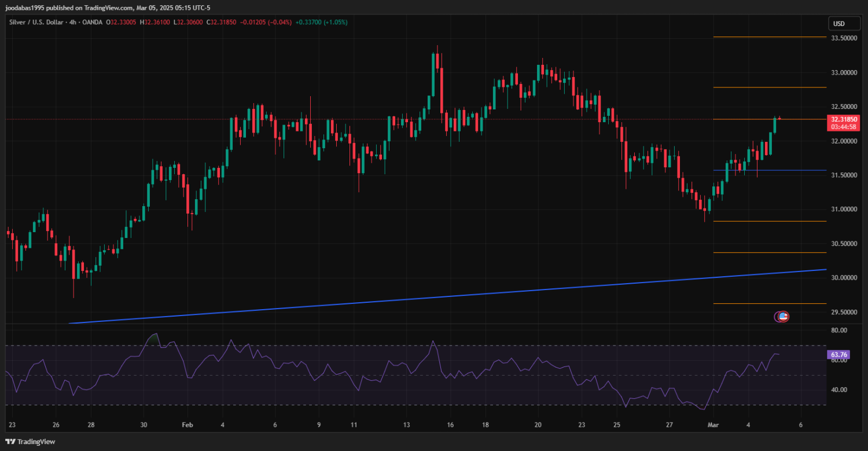Click the RSI scale label 40.00
This screenshot has width=868, height=451.
pyautogui.click(x=838, y=390)
